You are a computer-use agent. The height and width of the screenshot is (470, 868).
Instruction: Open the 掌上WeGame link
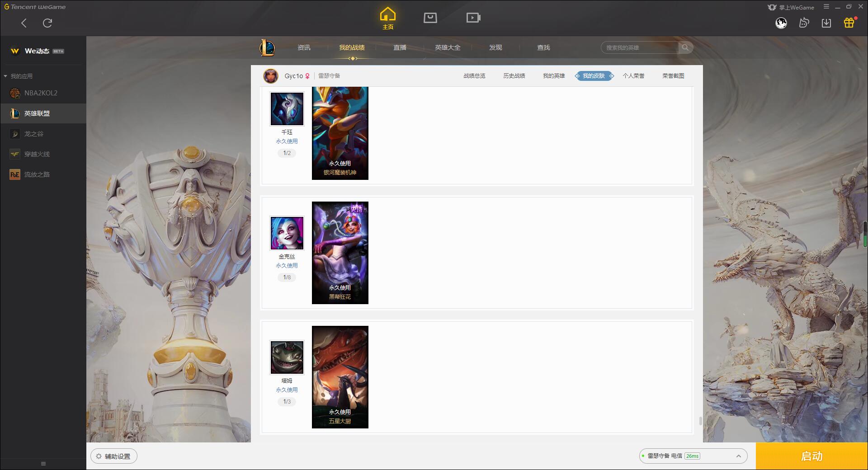pyautogui.click(x=791, y=7)
